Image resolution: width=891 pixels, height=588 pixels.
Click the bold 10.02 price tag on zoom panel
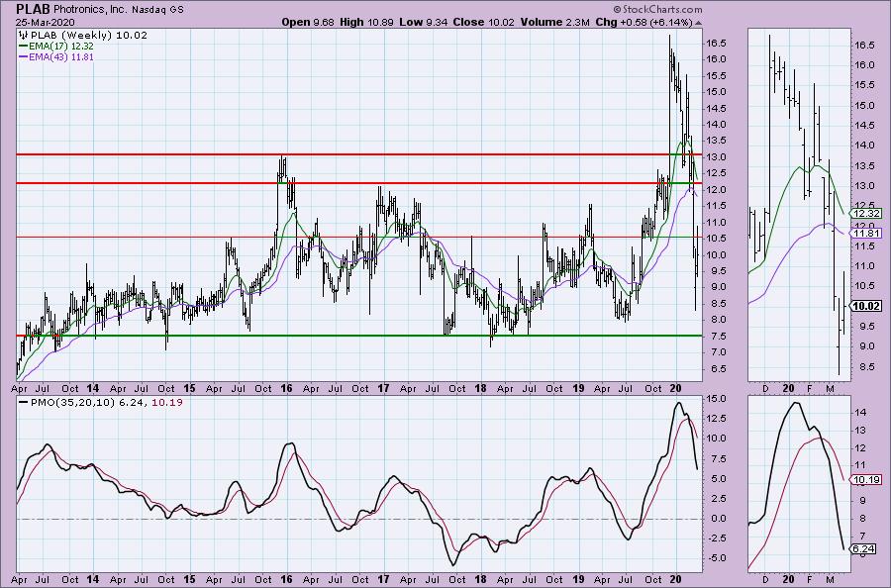pyautogui.click(x=867, y=306)
